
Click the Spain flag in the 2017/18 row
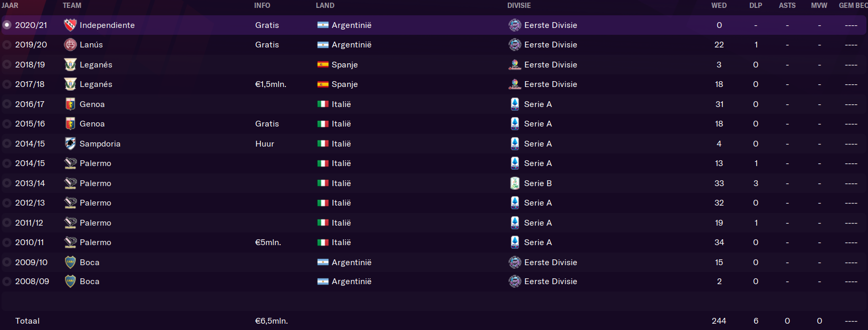pos(323,84)
